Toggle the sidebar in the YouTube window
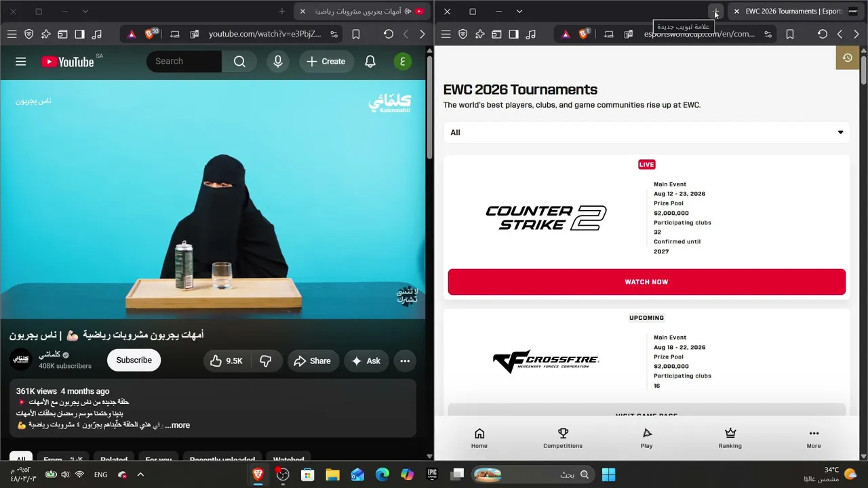 79,34
